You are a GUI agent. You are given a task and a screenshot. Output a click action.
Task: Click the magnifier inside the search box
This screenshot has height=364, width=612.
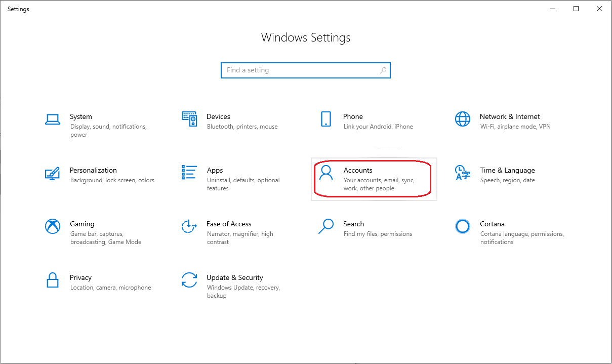pyautogui.click(x=383, y=70)
